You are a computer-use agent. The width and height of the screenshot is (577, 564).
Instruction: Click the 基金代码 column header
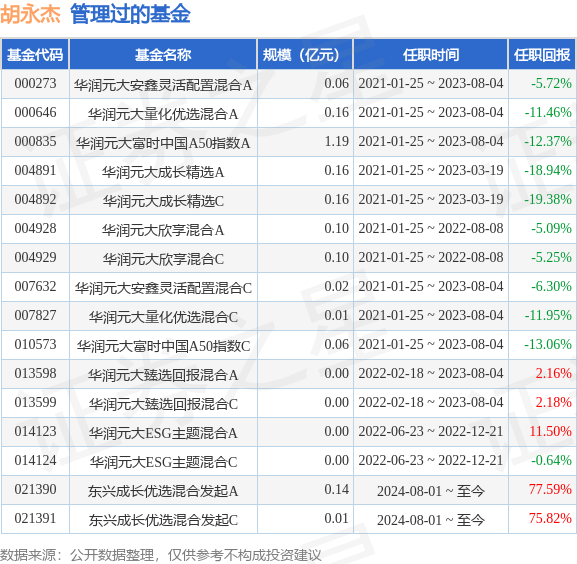click(35, 54)
